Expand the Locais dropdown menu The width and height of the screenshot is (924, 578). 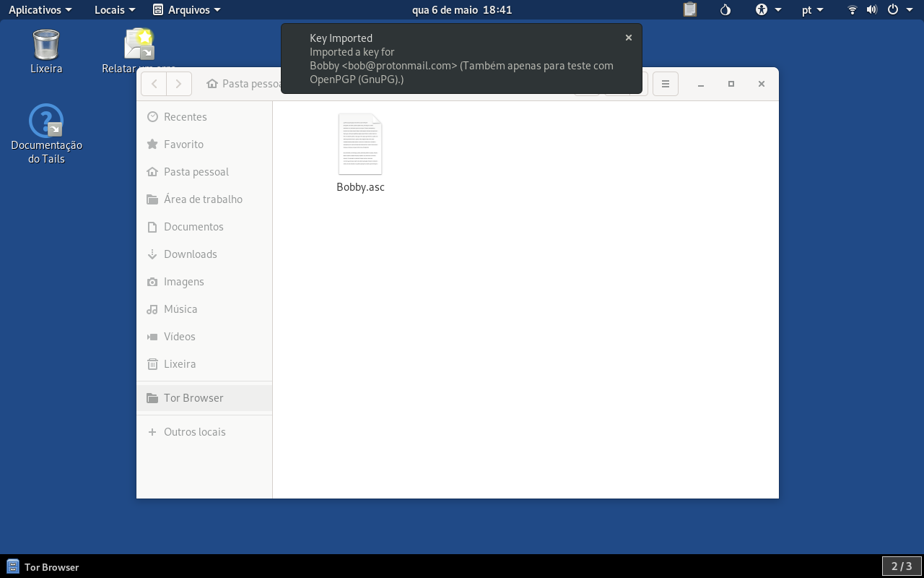click(x=115, y=10)
